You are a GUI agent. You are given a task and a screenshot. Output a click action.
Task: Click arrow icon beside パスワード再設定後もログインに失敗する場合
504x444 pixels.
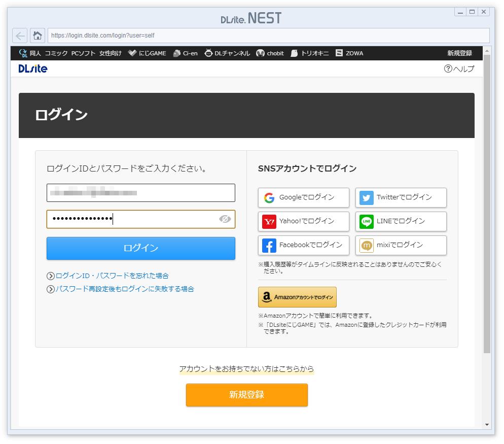click(51, 289)
